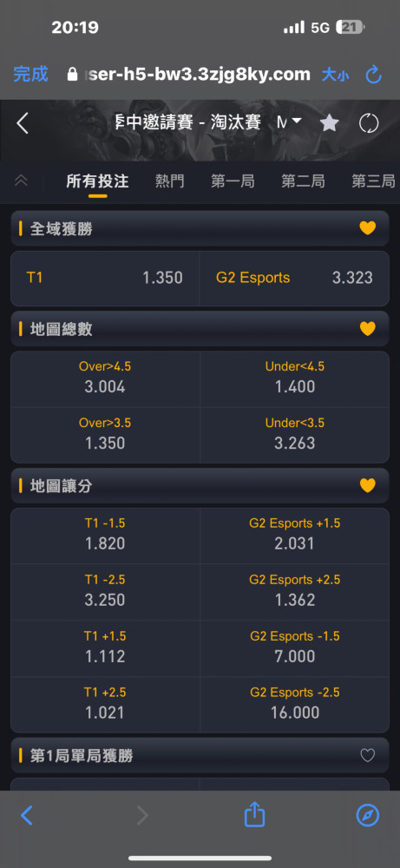Viewport: 400px width, 868px height.
Task: Collapse sections with double chevron up
Action: 21,181
